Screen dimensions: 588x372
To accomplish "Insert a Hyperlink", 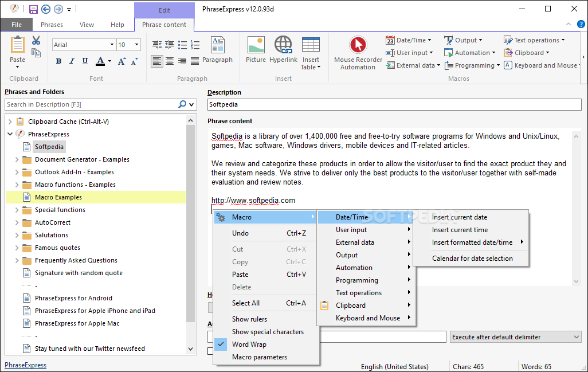I will point(283,50).
